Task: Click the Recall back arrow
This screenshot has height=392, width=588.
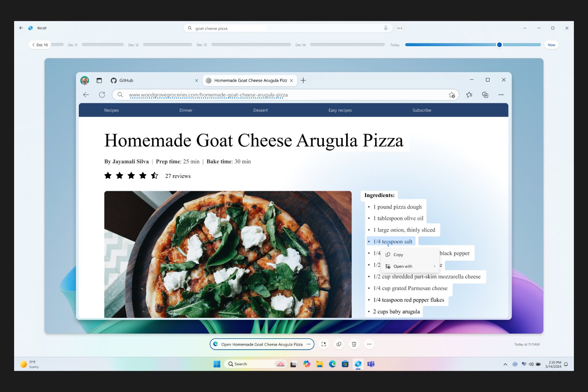Action: (x=21, y=28)
